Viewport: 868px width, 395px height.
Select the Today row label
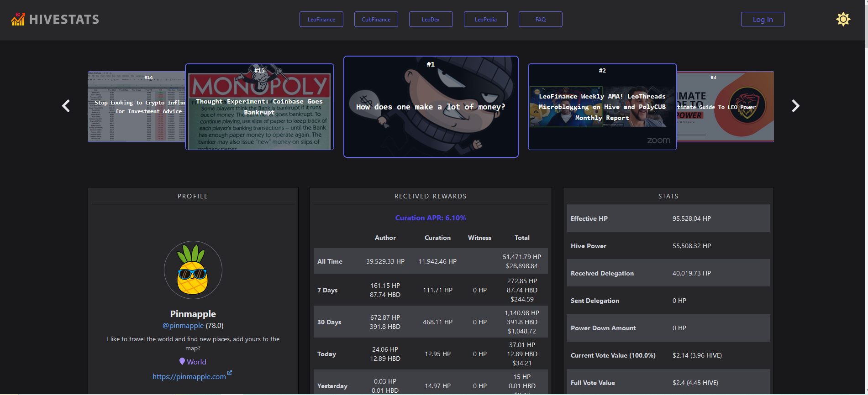tap(326, 354)
